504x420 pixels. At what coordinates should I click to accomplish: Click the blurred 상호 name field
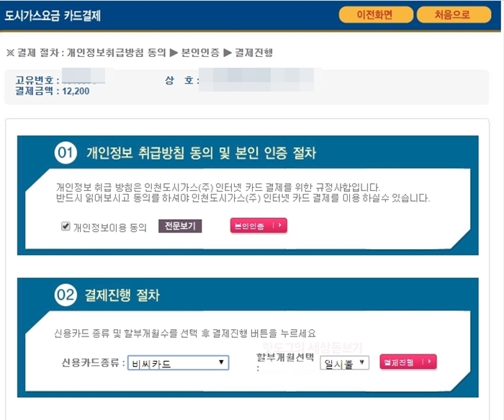256,79
